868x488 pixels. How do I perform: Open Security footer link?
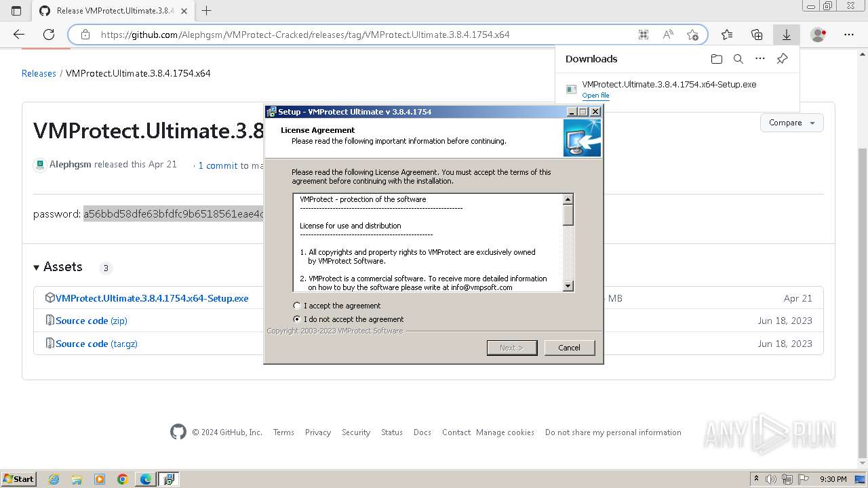[356, 432]
